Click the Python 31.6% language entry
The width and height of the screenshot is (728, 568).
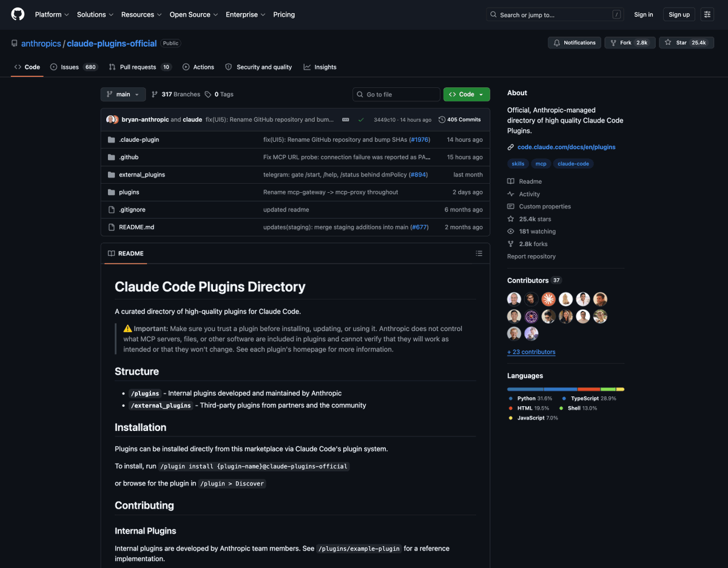(530, 398)
